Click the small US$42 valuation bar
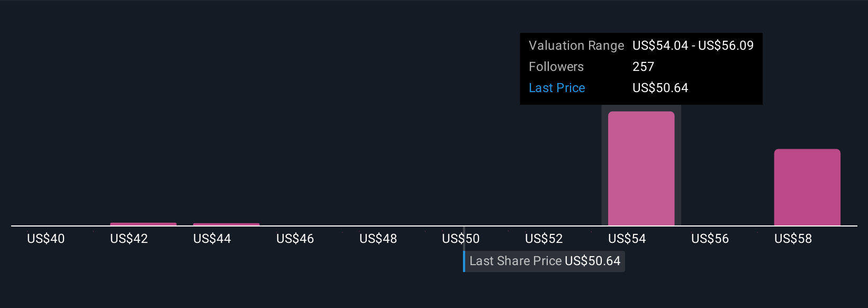Screen dimensions: 868x308 [x=143, y=224]
